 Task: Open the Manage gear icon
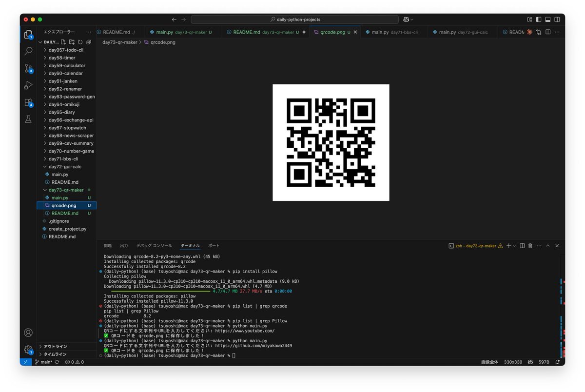pos(28,349)
